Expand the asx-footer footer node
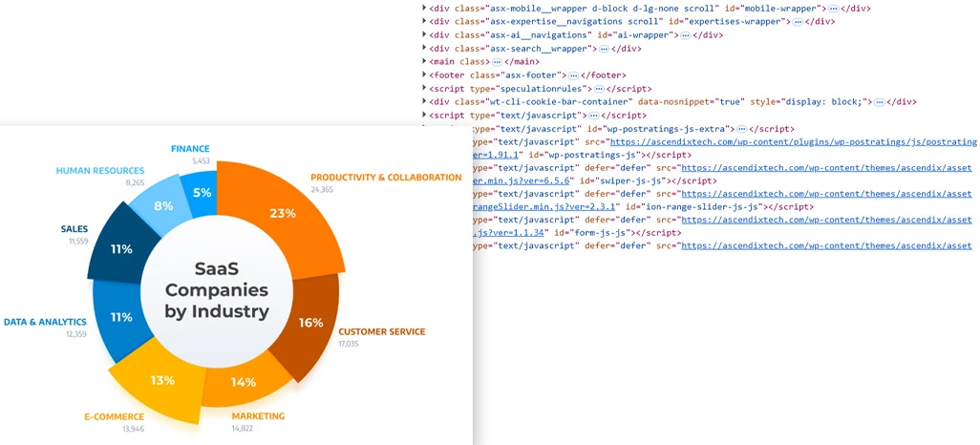980x445 pixels. 425,75
